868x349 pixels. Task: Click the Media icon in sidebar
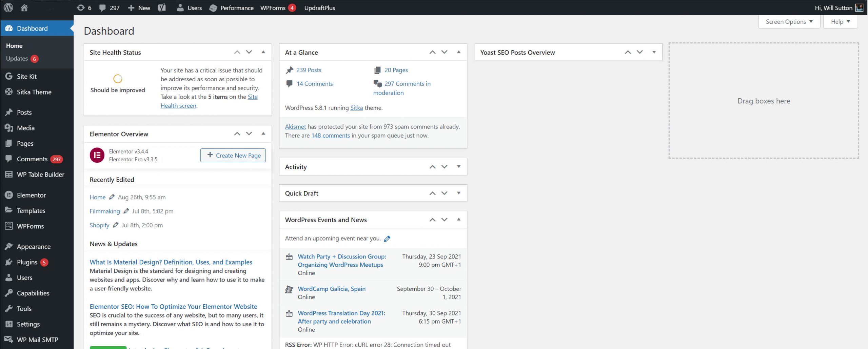click(9, 128)
